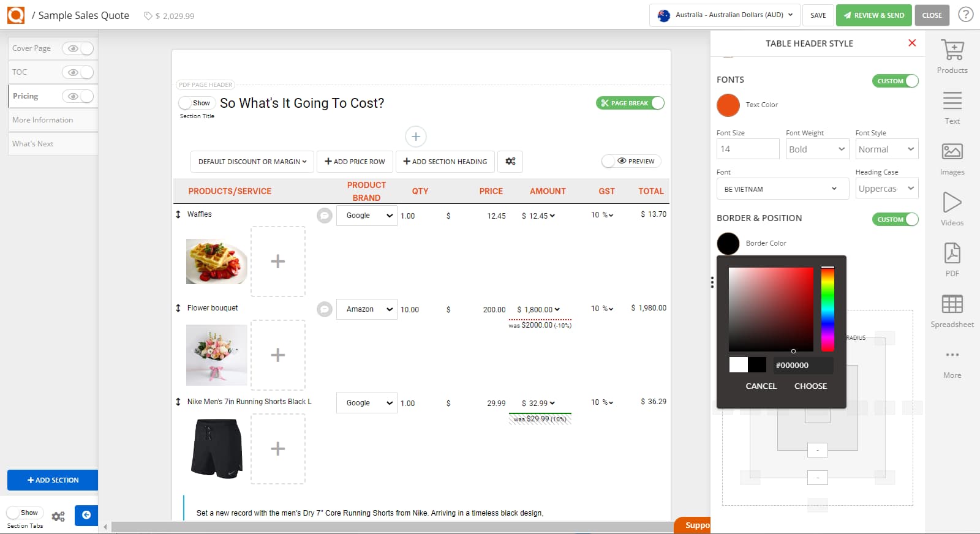
Task: Open Font Weight Bold dropdown
Action: (x=817, y=149)
